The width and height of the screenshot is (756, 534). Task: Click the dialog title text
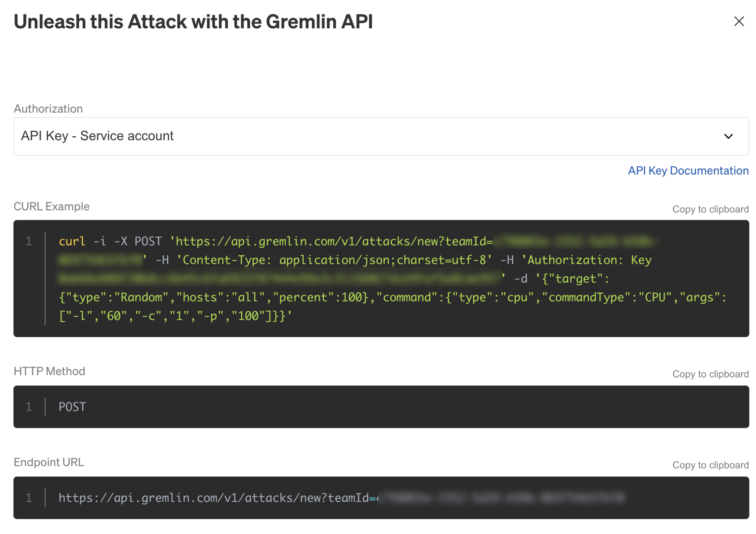click(193, 22)
